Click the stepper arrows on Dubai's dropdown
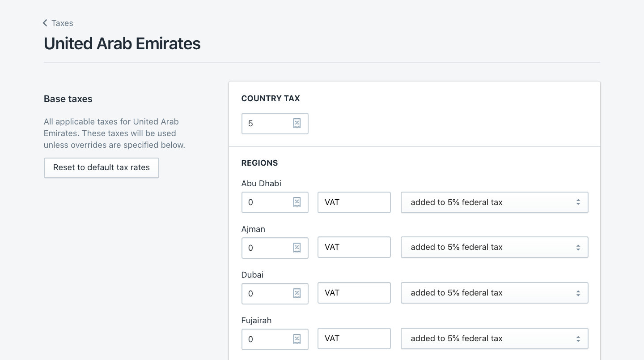644x360 pixels. tap(578, 293)
